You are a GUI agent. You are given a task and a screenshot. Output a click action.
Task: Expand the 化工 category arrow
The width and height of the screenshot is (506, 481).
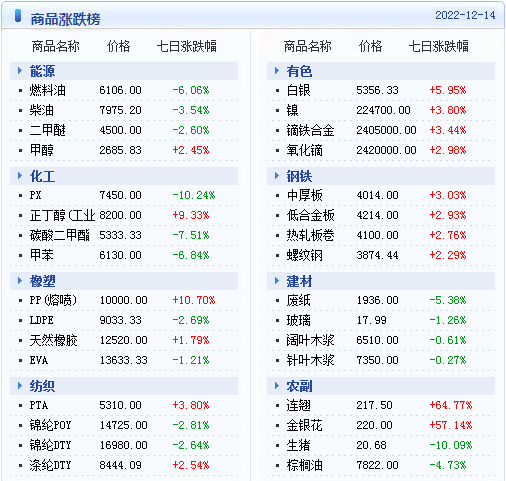pyautogui.click(x=20, y=176)
